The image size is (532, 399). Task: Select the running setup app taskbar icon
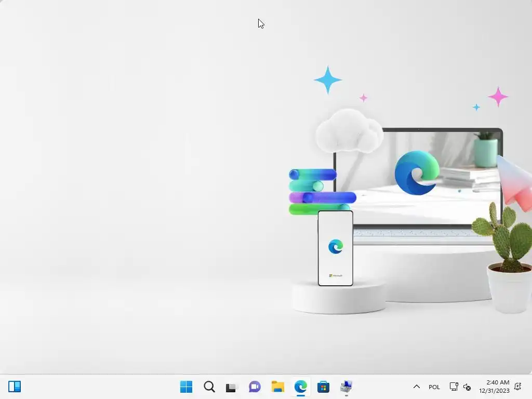346,387
